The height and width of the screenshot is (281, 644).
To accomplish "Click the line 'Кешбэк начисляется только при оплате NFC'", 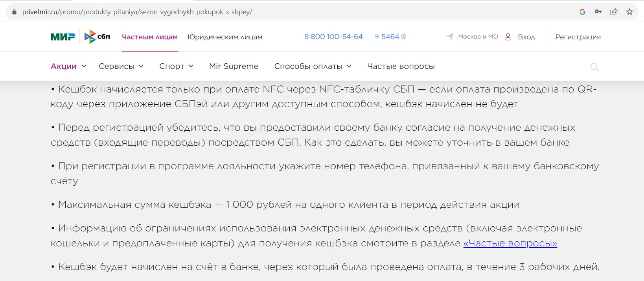I will (x=171, y=89).
